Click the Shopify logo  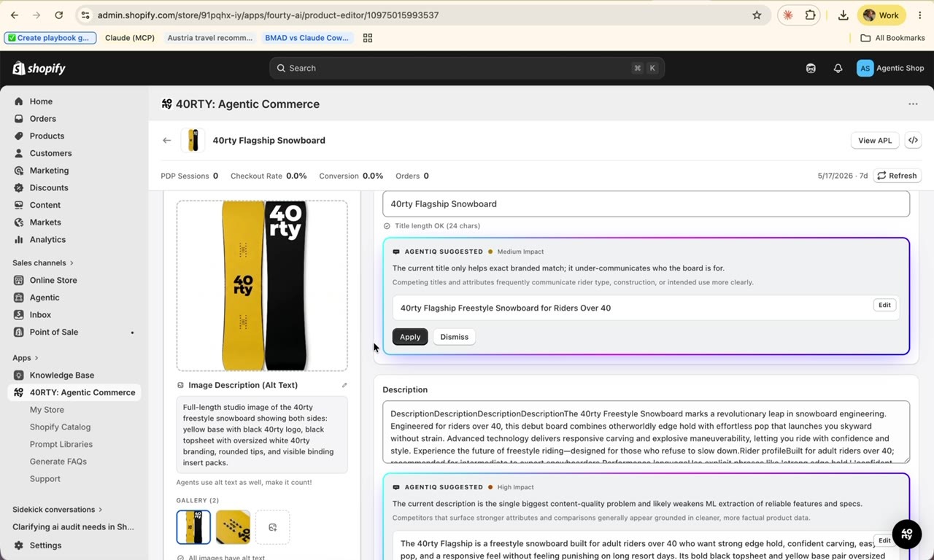(39, 68)
